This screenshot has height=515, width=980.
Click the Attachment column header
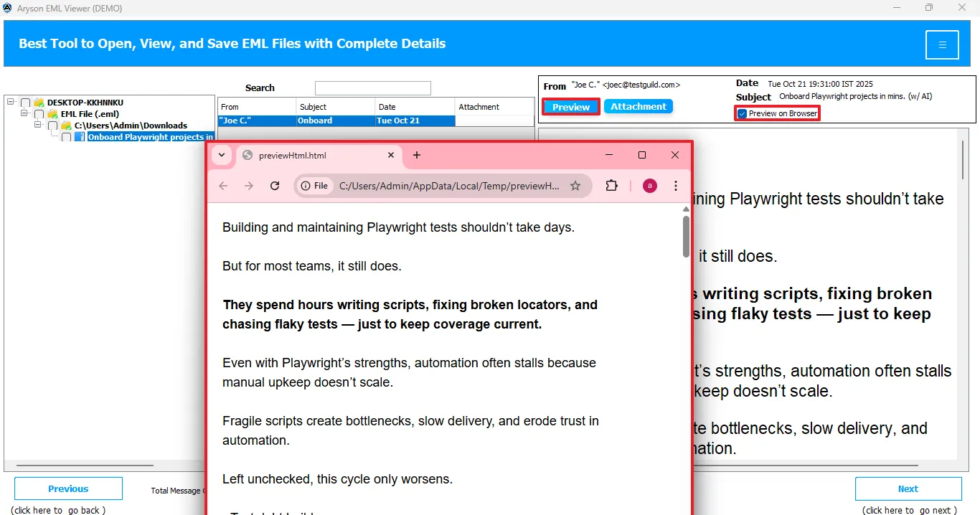click(x=494, y=107)
